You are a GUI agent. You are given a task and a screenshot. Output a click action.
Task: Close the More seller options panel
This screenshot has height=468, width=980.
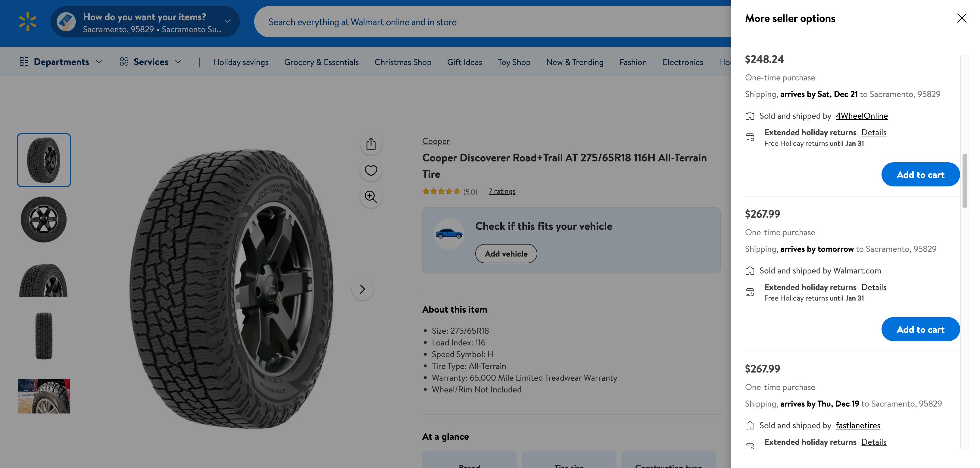pyautogui.click(x=961, y=18)
